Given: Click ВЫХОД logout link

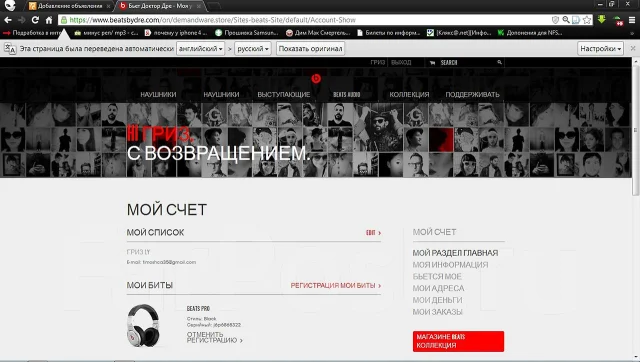Looking at the screenshot, I should click(x=401, y=62).
